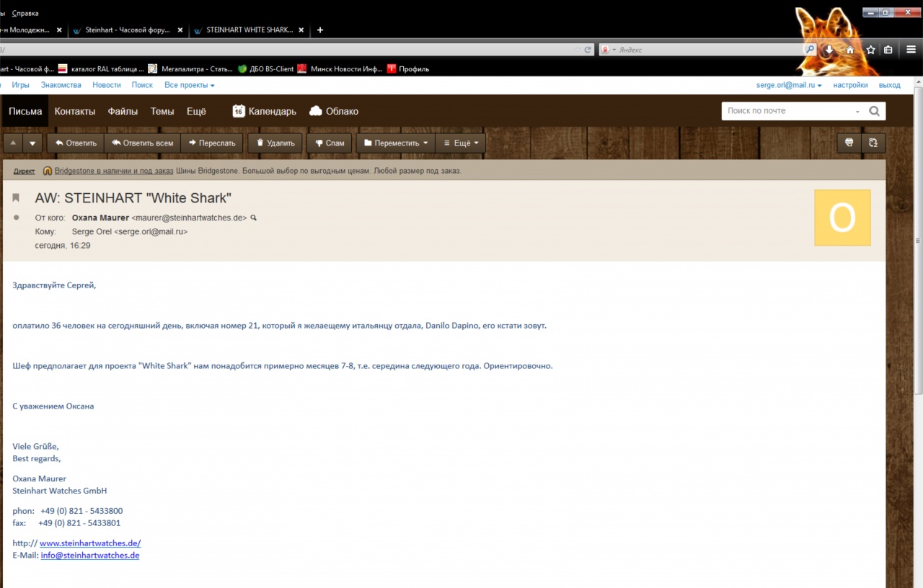Toggle the read/unread dot marker
923x588 pixels.
pyautogui.click(x=17, y=218)
